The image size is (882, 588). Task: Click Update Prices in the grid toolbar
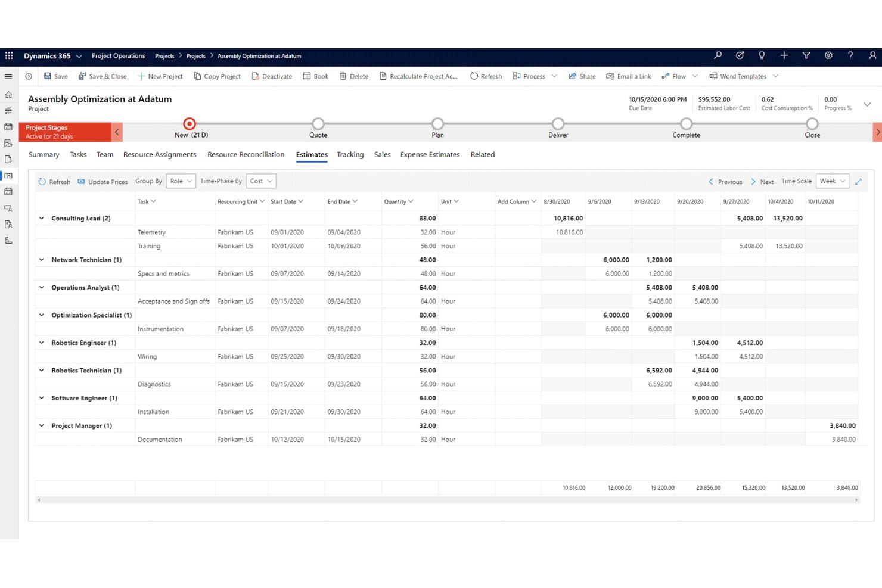(103, 182)
